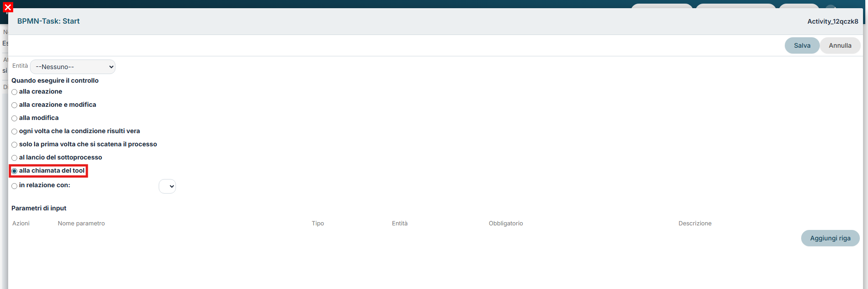Close the dialog with the red X icon
The image size is (868, 289).
click(x=8, y=7)
